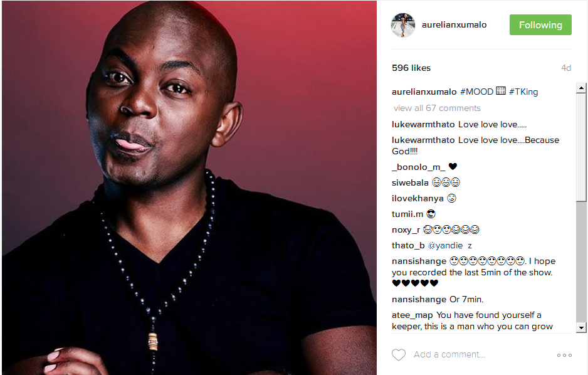Viewport: 588px width, 375px height.
Task: Open the @yandie mention link
Action: click(446, 246)
